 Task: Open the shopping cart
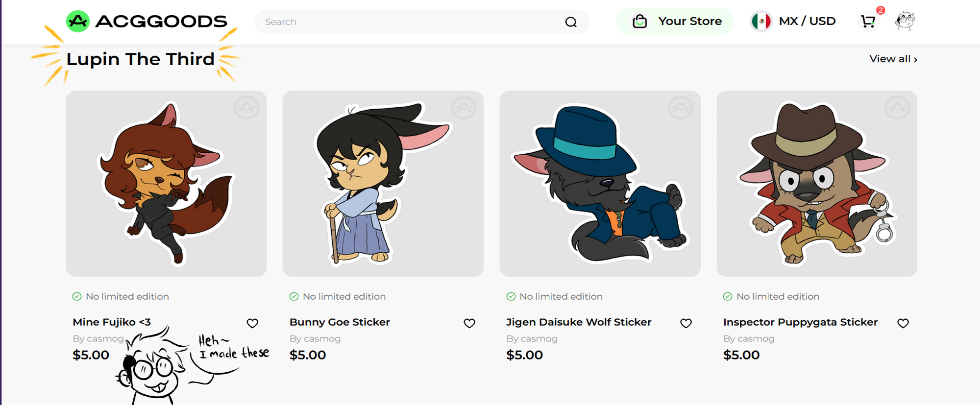click(868, 22)
